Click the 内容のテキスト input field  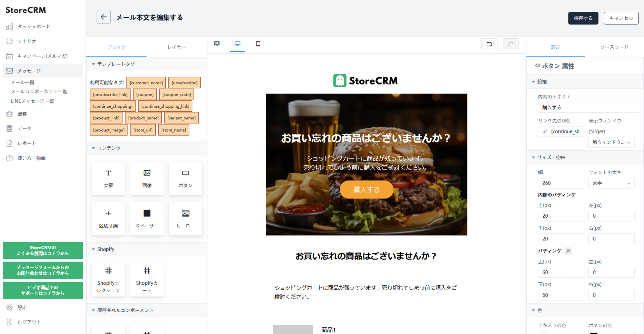tap(588, 107)
